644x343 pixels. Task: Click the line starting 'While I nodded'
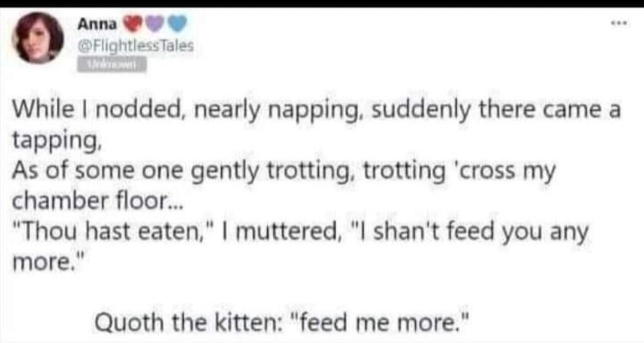click(316, 110)
